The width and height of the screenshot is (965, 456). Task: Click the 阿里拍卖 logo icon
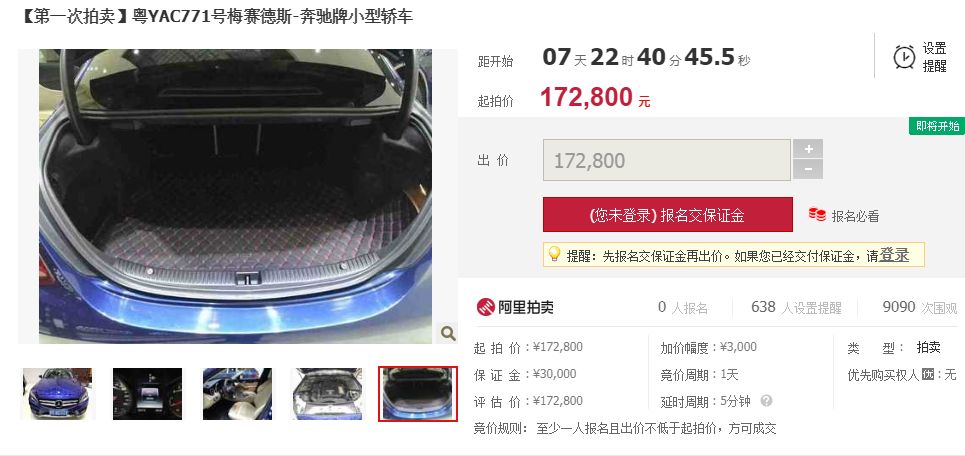(x=486, y=306)
